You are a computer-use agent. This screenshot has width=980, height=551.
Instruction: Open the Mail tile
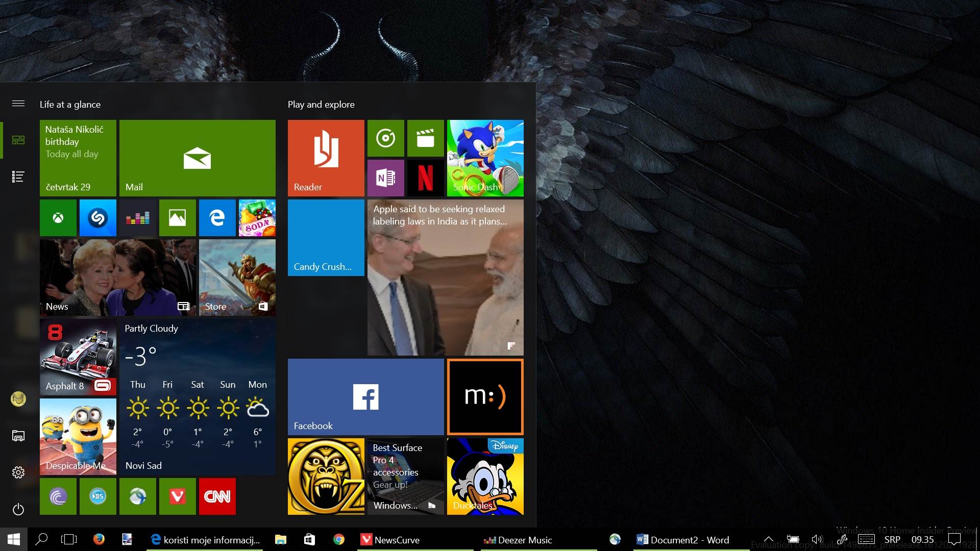click(197, 158)
